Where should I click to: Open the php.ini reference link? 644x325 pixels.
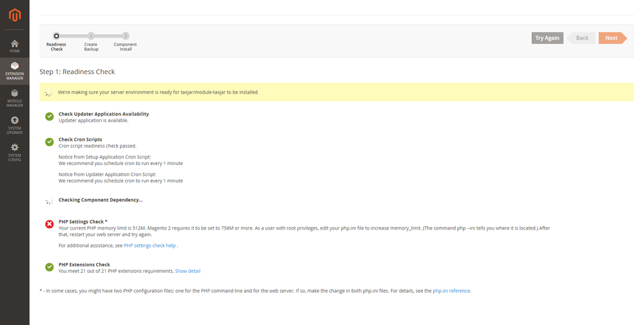tap(451, 291)
